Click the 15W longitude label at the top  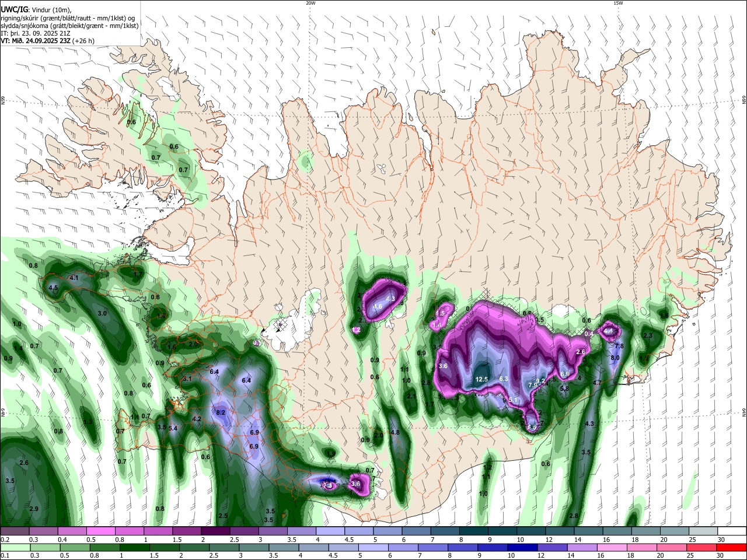617,3
